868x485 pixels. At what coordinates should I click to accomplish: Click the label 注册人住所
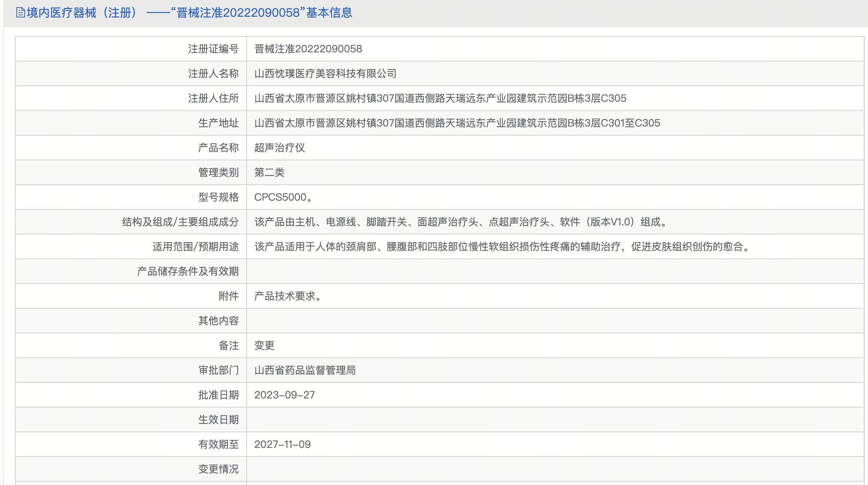point(213,98)
